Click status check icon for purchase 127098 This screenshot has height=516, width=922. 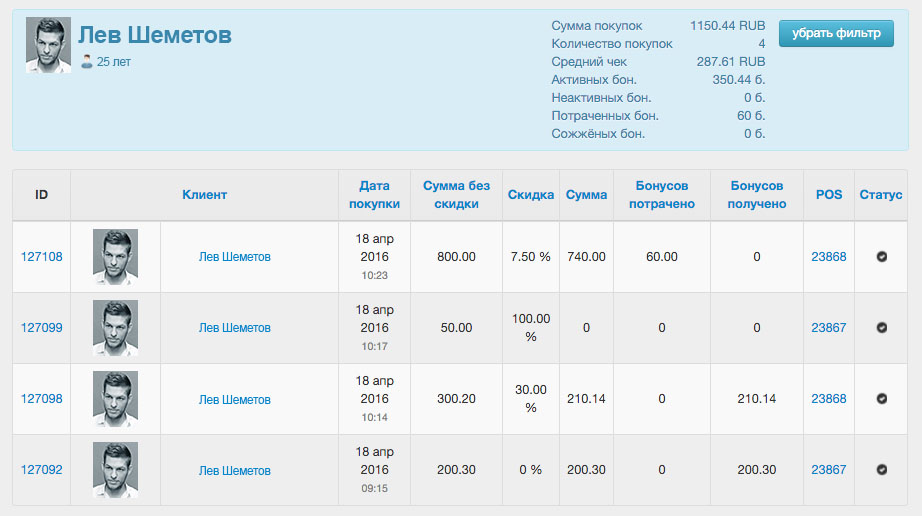click(881, 398)
